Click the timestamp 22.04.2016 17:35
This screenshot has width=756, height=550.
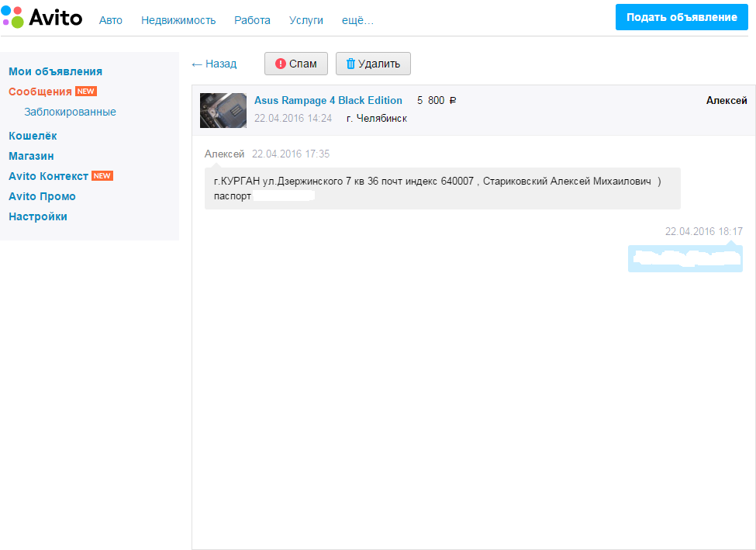291,154
